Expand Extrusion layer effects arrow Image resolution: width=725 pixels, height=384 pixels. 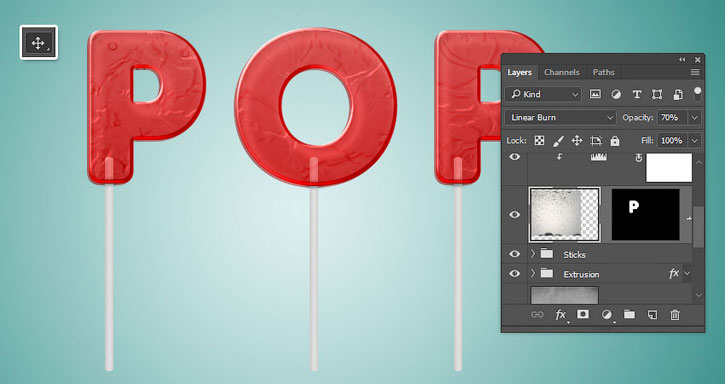[x=687, y=273]
